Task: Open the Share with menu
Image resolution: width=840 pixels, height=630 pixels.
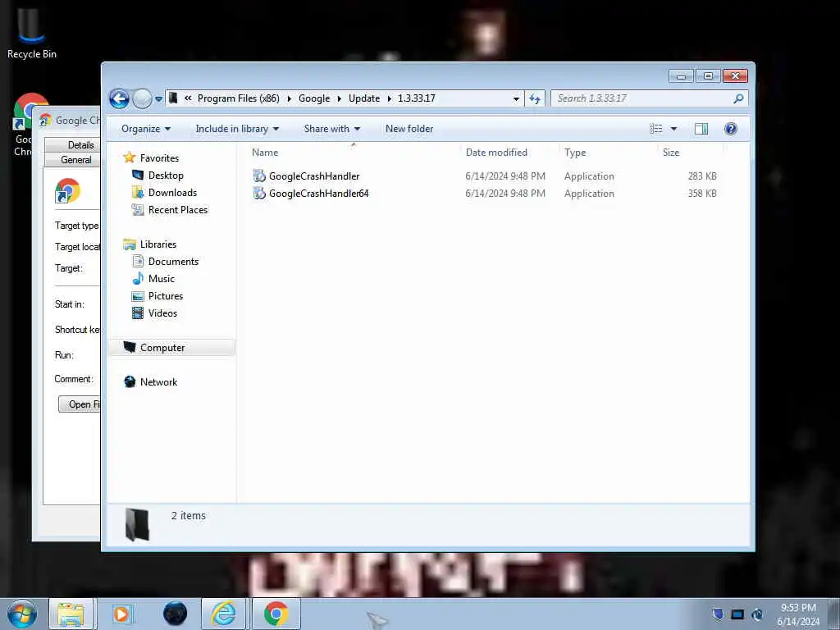Action: (332, 129)
